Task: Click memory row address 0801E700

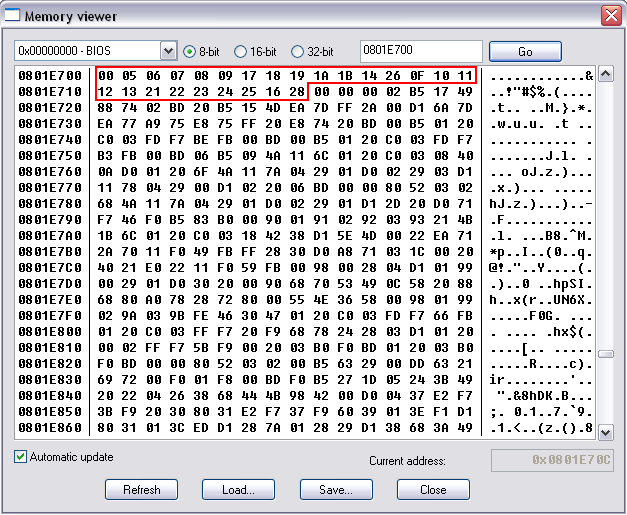Action: point(51,76)
